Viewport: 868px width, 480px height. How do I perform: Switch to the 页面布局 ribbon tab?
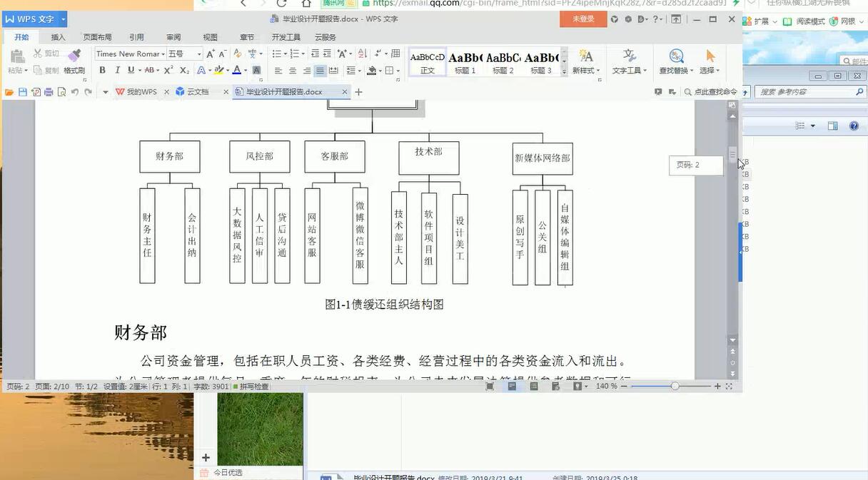coord(97,37)
